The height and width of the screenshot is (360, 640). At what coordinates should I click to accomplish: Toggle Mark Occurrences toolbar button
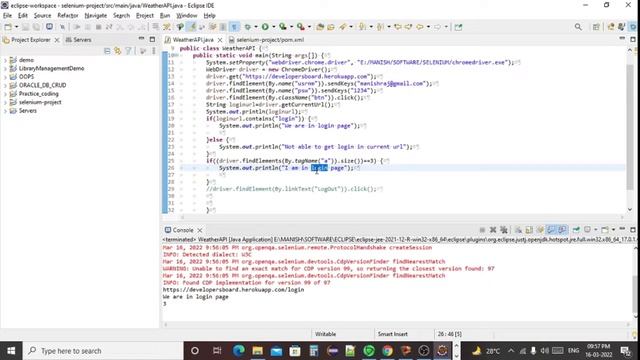tap(191, 27)
